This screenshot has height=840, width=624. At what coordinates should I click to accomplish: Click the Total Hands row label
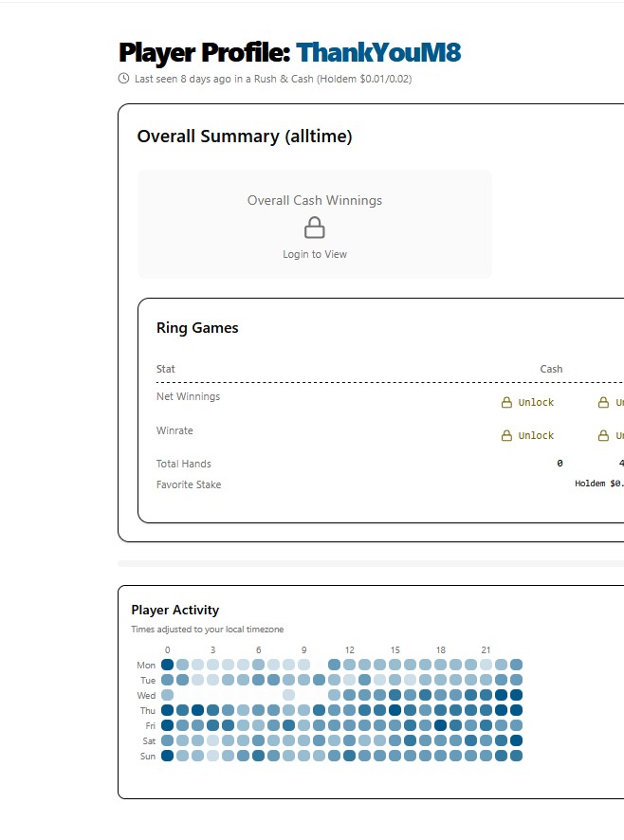pos(184,464)
